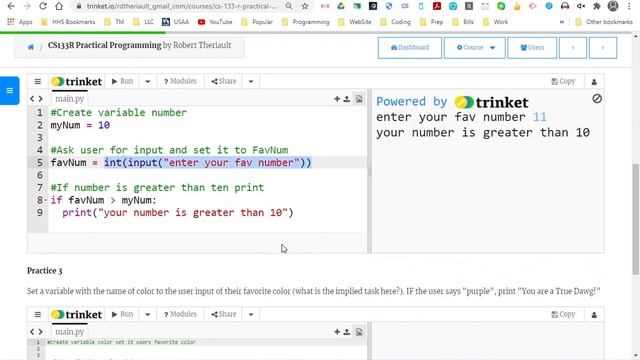Open the Users button
The width and height of the screenshot is (640, 360).
(x=532, y=48)
